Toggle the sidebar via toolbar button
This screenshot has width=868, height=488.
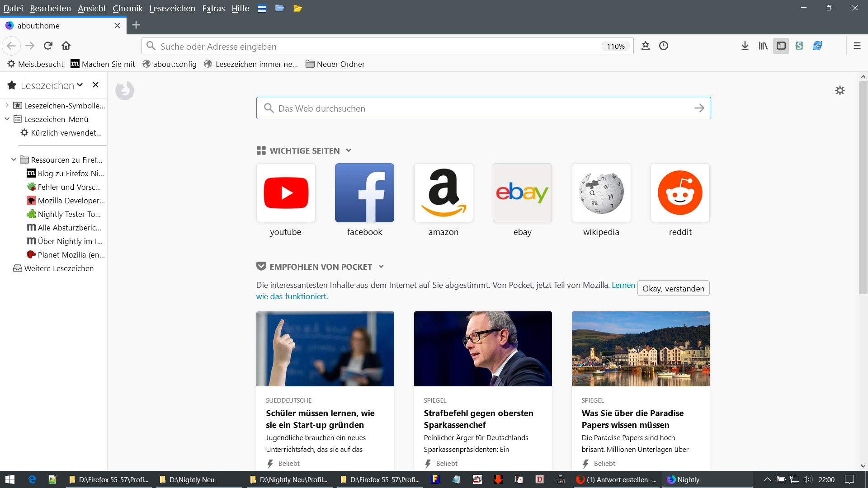(x=781, y=46)
